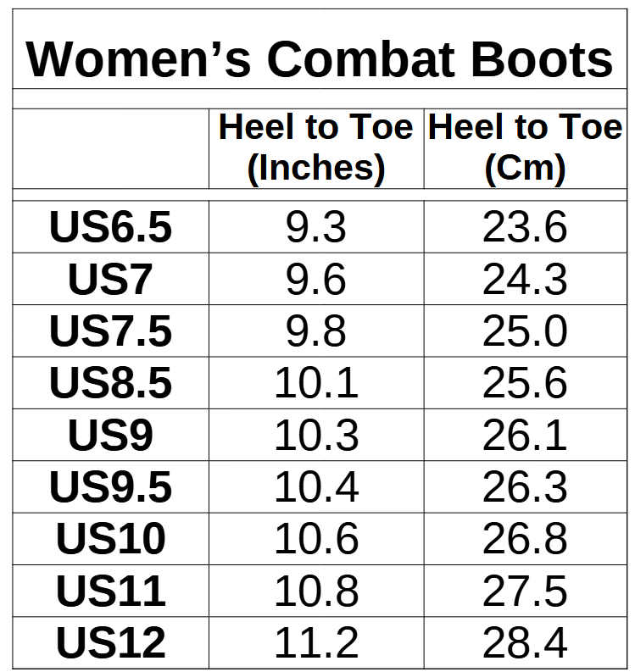Select the 10.6 inches value
This screenshot has width=635, height=672.
point(315,539)
